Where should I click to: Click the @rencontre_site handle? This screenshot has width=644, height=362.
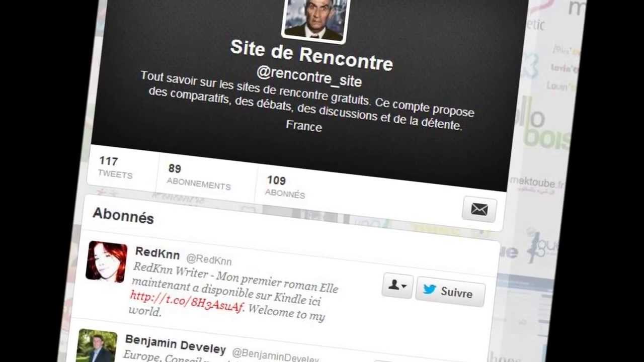point(309,76)
